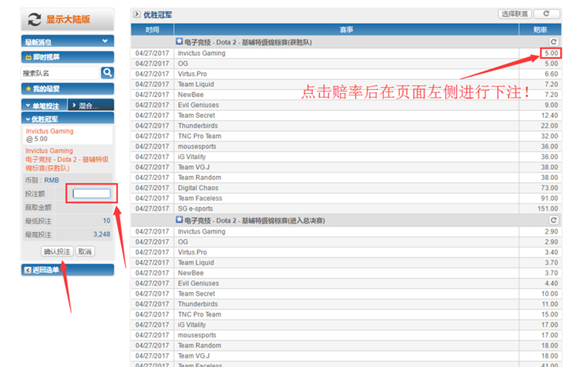Pick Virtus.Pro finals odds 3.40
Image resolution: width=588 pixels, height=367 pixels.
[x=551, y=252]
